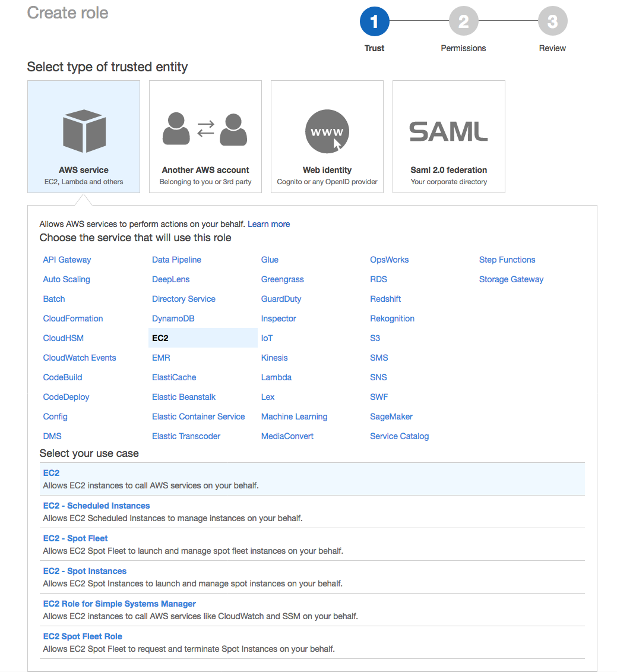The image size is (617, 672).
Task: Select the highlighted EC2 service entry
Action: click(202, 338)
